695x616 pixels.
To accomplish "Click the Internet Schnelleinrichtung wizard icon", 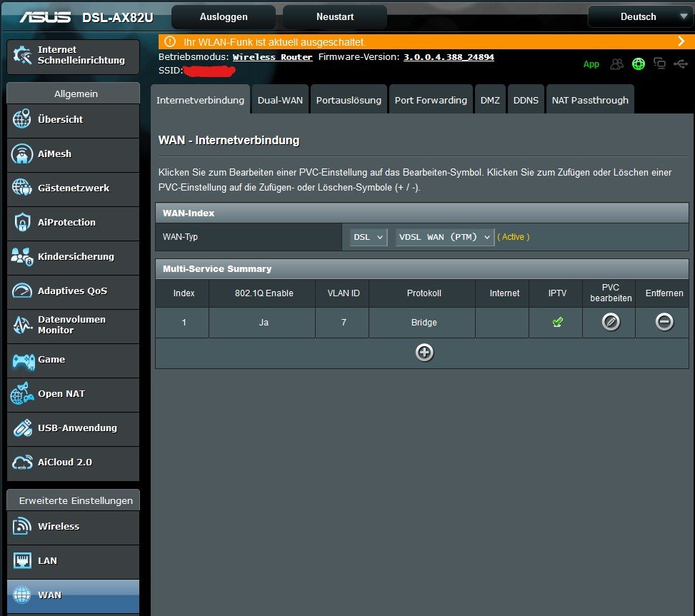I will pyautogui.click(x=22, y=55).
